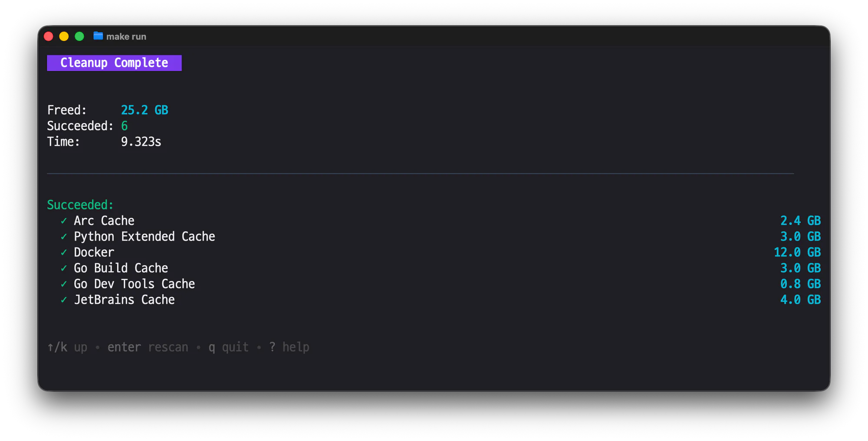Click the q quit hint
The width and height of the screenshot is (868, 441).
[x=228, y=347]
